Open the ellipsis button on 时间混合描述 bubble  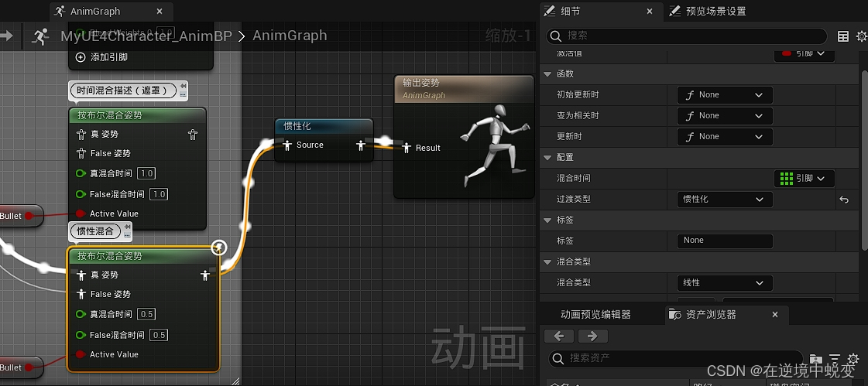(x=183, y=94)
